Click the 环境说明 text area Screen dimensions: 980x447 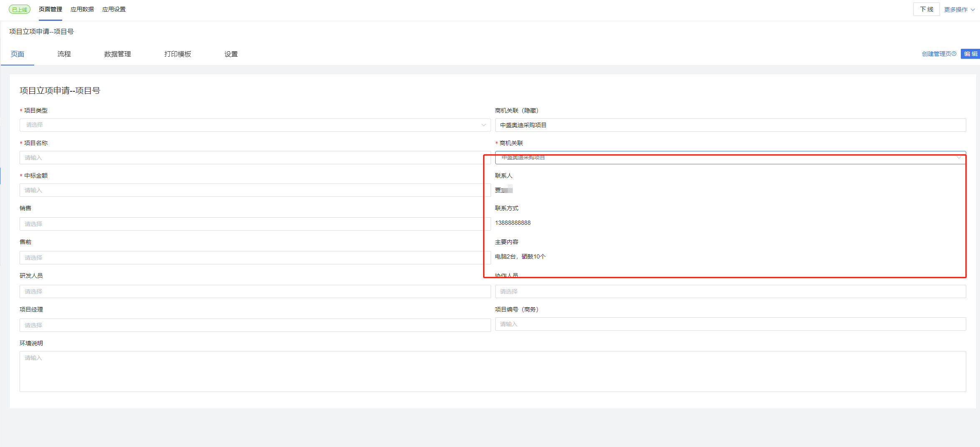(x=493, y=372)
